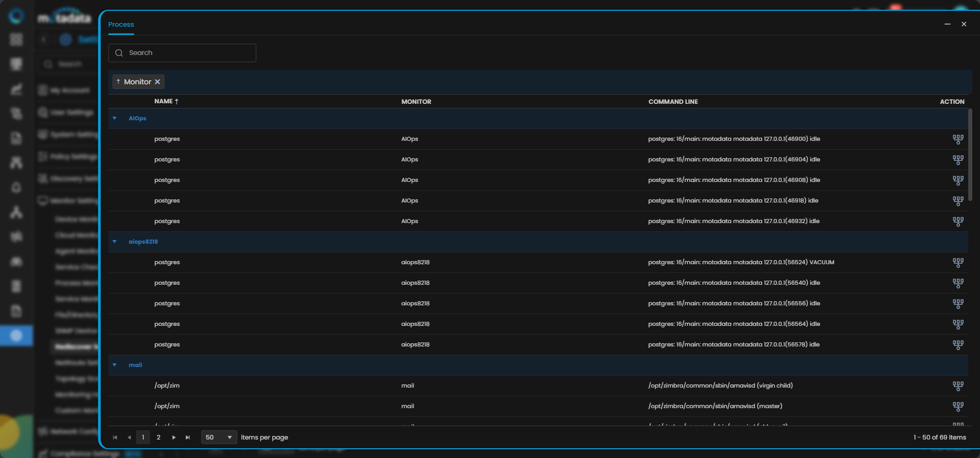The width and height of the screenshot is (980, 458).
Task: Open action icon for amavisd (virgin child) row
Action: [958, 386]
